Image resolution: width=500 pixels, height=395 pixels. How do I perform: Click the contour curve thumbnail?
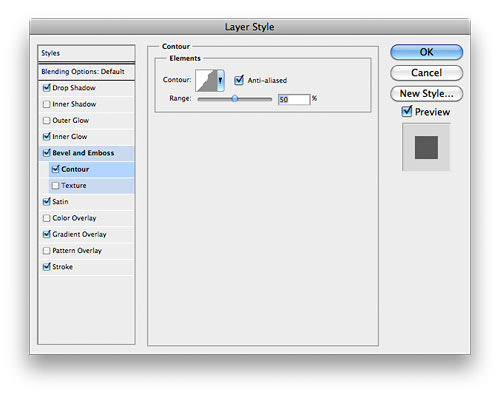coord(206,80)
